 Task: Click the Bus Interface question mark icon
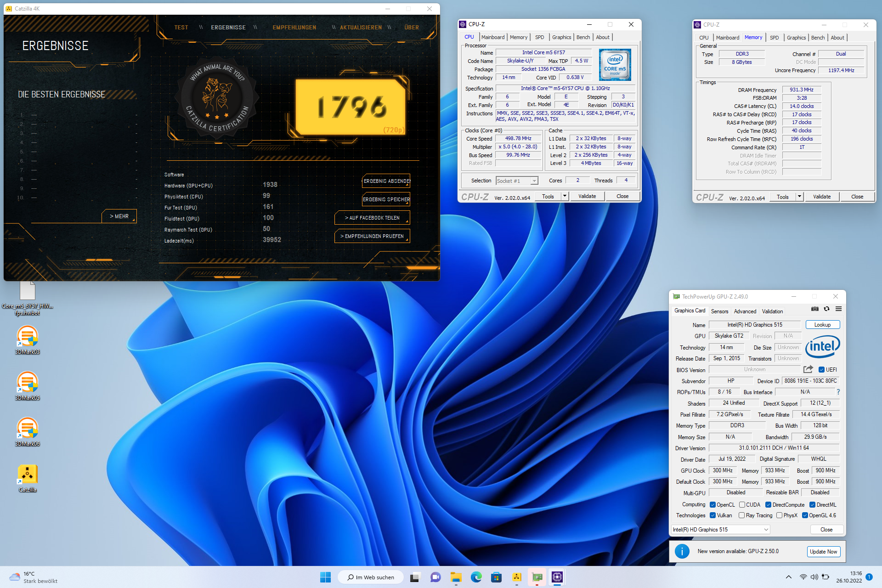[x=838, y=392]
